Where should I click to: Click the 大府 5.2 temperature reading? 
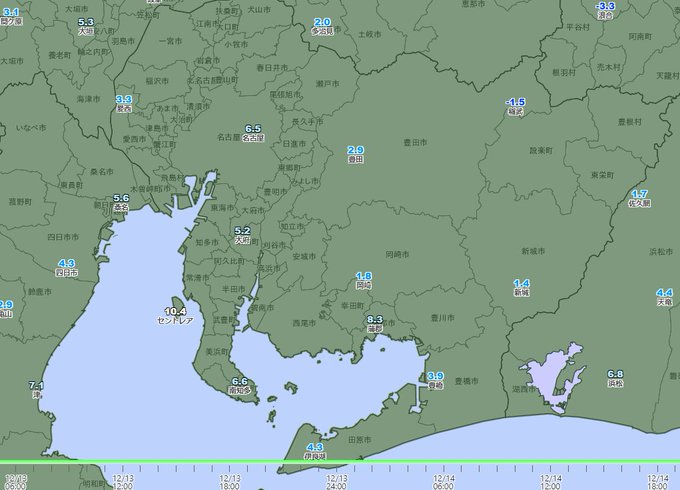[242, 231]
